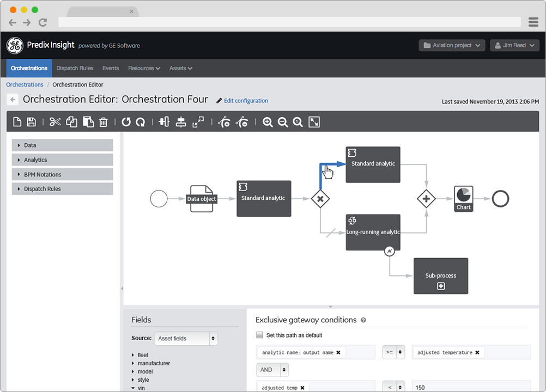Image resolution: width=546 pixels, height=392 pixels.
Task: Click the Redo arrow icon
Action: pos(141,122)
